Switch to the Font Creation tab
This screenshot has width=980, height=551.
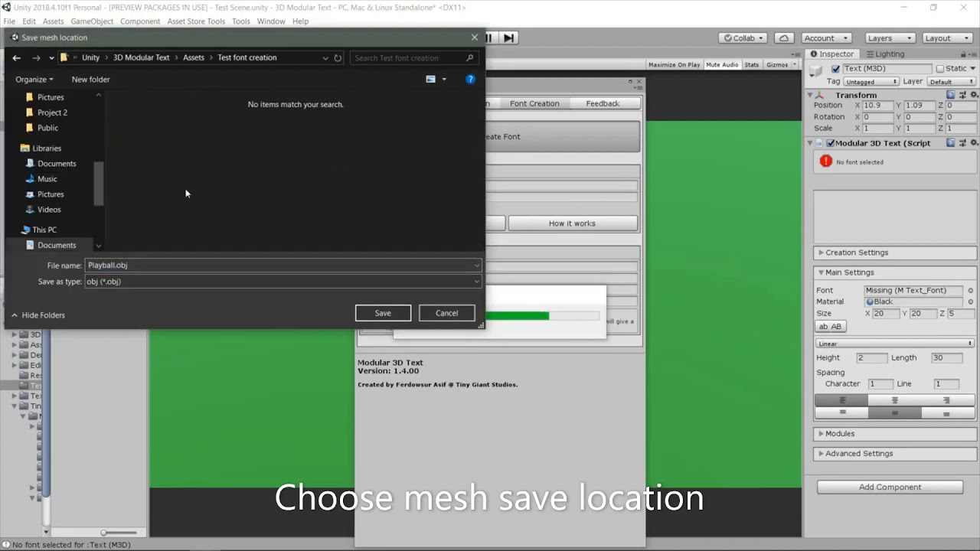534,103
